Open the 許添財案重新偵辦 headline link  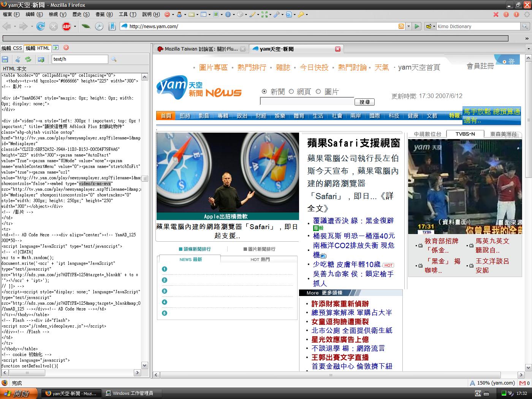click(x=340, y=304)
